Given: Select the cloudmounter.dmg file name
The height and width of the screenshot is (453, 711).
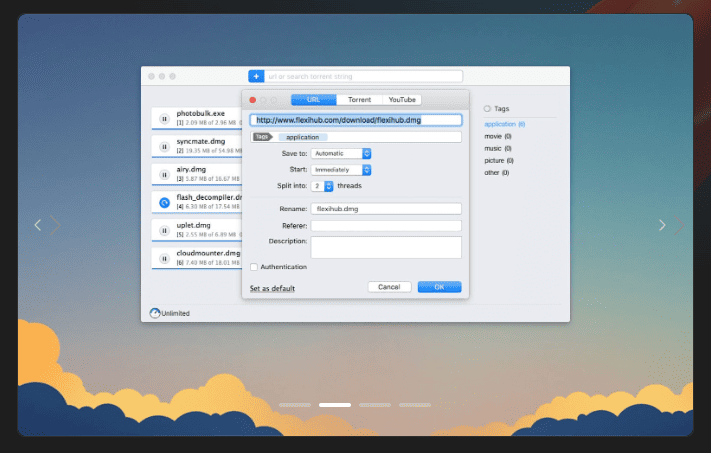Looking at the screenshot, I should click(x=208, y=253).
